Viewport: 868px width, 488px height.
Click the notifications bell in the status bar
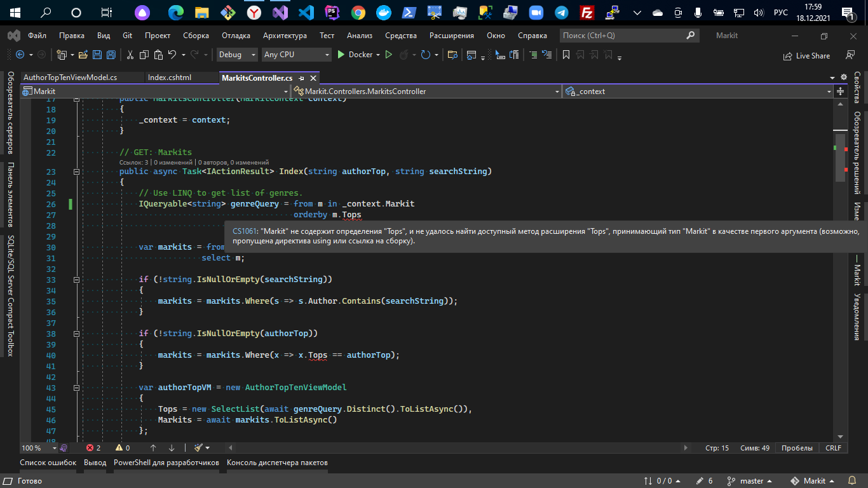click(851, 481)
